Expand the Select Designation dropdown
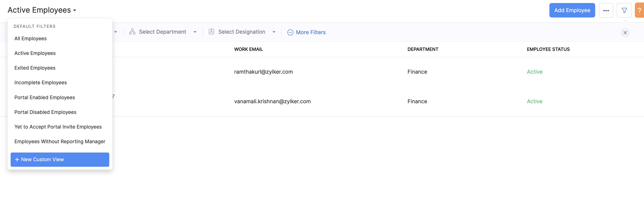Viewport: 644px width, 209px height. click(x=274, y=32)
